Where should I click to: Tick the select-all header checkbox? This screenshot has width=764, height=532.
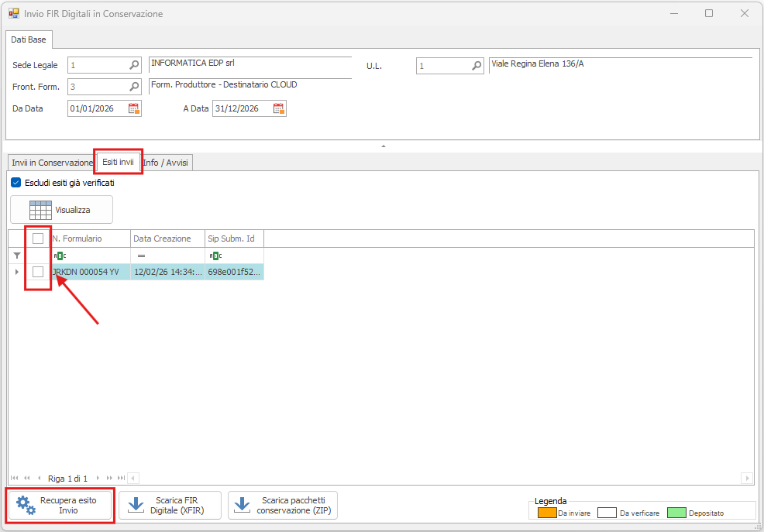point(38,239)
